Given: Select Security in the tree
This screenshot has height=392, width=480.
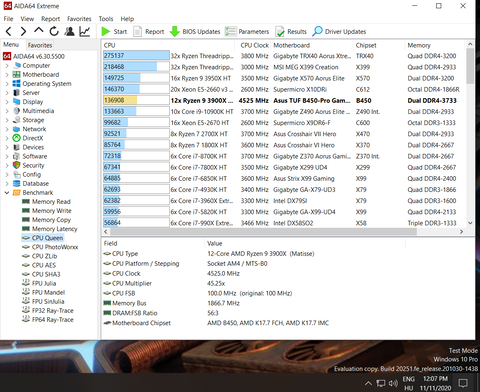Looking at the screenshot, I should point(29,165).
